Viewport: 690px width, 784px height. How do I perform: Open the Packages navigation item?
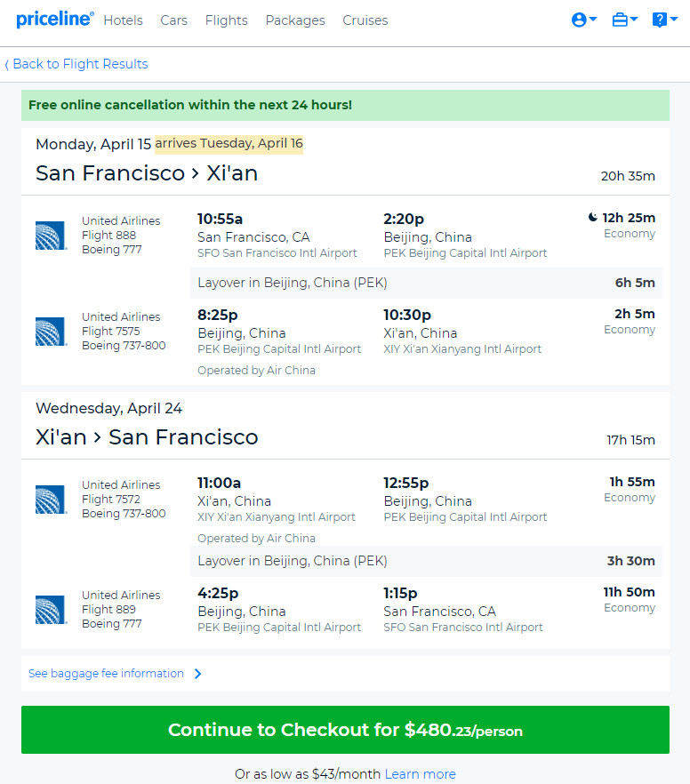coord(295,20)
